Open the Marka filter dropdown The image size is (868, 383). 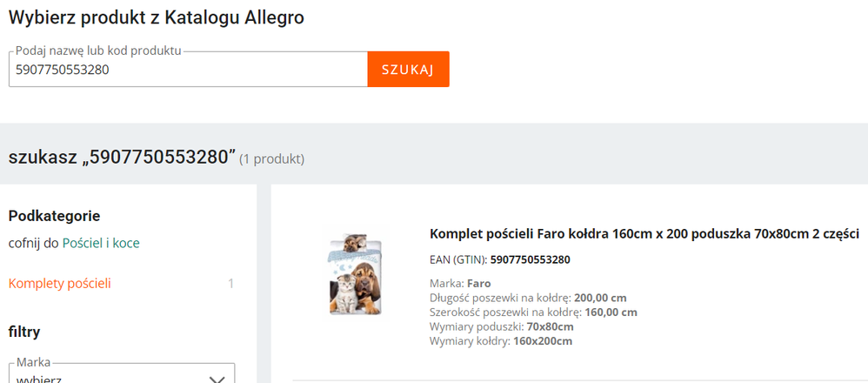tap(122, 374)
